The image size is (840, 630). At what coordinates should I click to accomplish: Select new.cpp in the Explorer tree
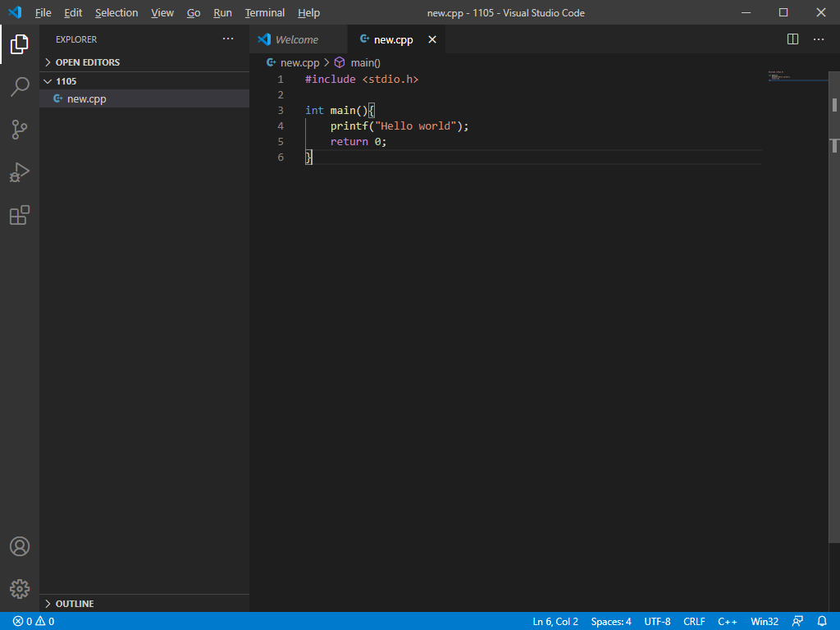coord(144,98)
